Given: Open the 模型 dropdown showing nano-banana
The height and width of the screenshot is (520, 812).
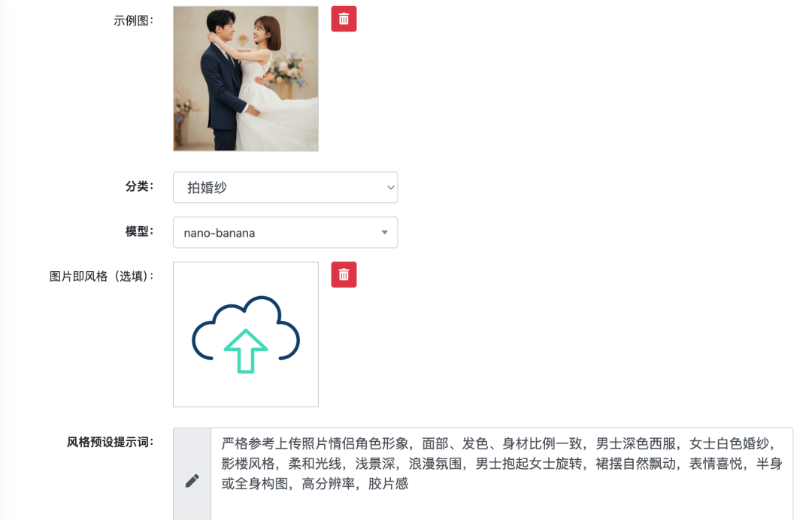Looking at the screenshot, I should coord(286,232).
